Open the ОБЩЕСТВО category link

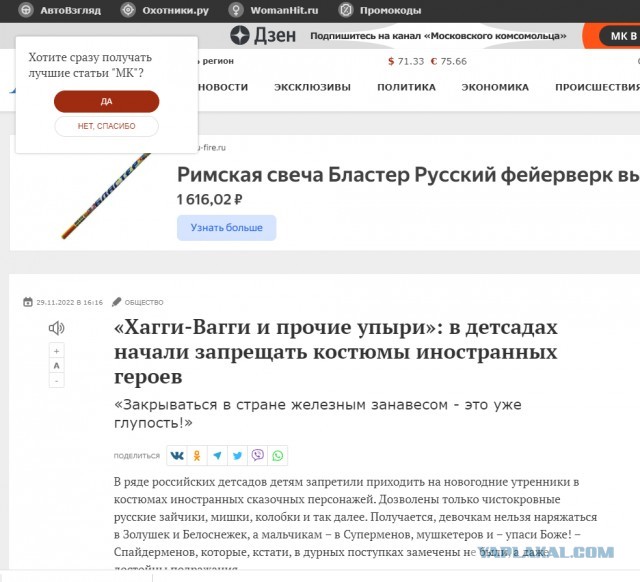(144, 302)
